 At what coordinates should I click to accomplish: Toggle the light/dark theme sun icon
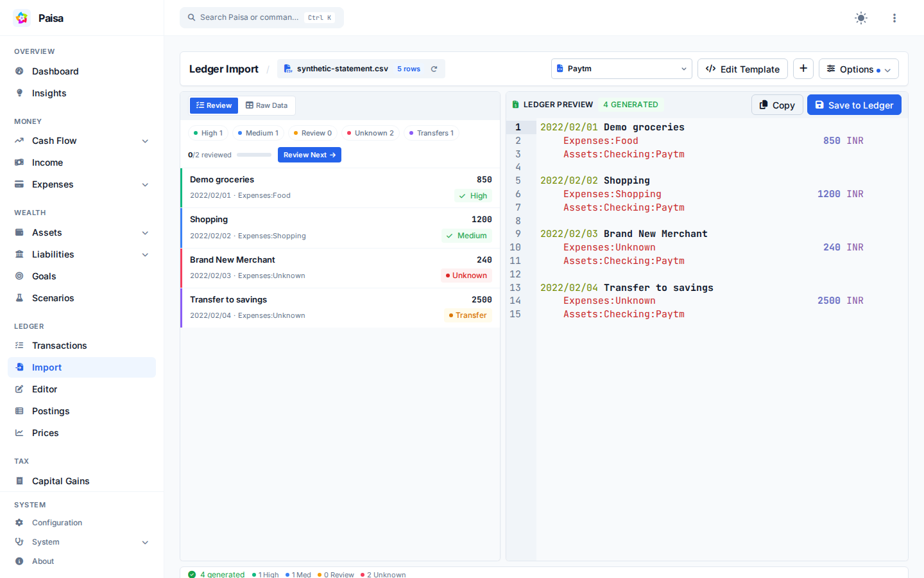click(861, 18)
